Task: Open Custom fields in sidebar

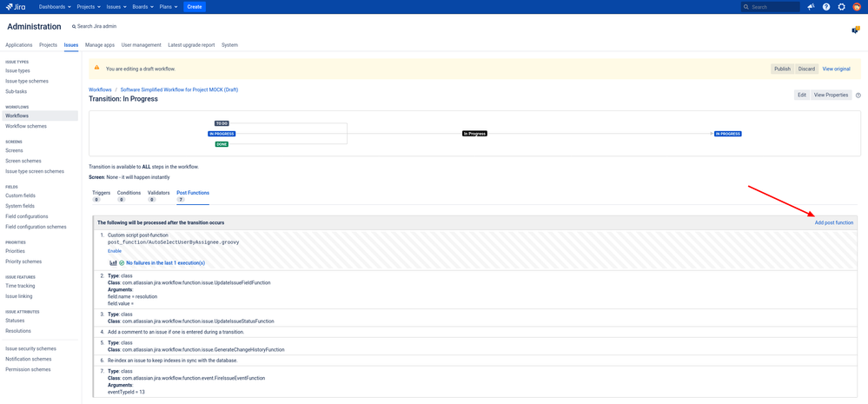Action: [x=20, y=195]
